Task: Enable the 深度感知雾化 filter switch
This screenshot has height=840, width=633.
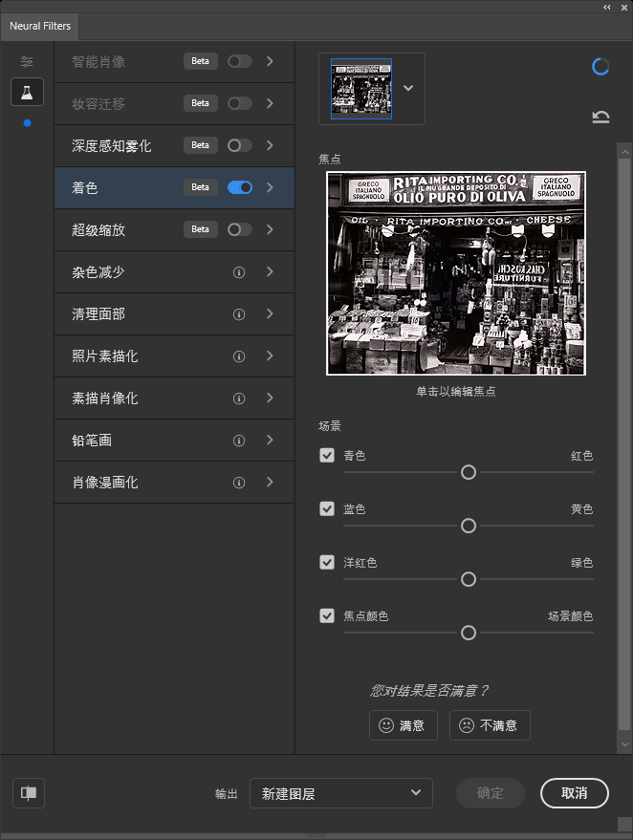Action: [x=240, y=145]
